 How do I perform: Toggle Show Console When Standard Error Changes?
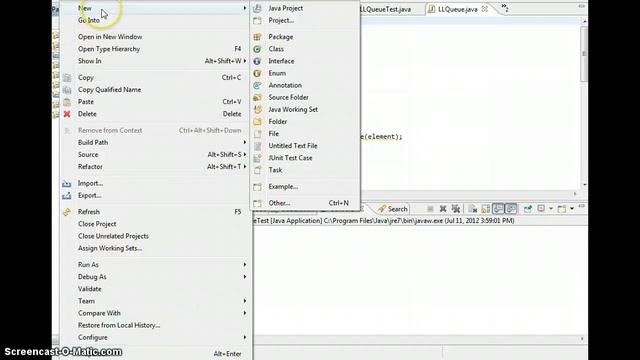click(x=511, y=209)
